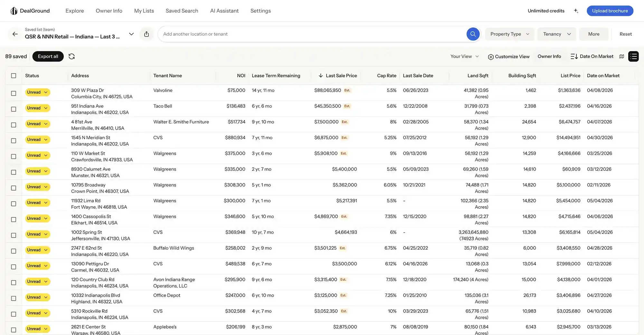The height and width of the screenshot is (335, 644).
Task: Click the sort arrow beside Last Sale Price
Action: pyautogui.click(x=321, y=76)
